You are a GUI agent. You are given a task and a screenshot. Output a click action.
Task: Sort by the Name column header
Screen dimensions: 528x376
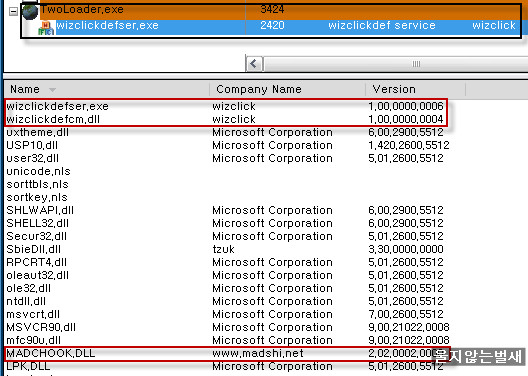pos(106,89)
